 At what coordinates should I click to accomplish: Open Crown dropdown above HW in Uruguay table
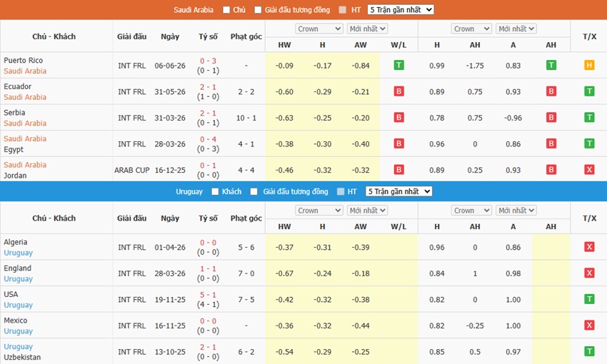pyautogui.click(x=319, y=211)
